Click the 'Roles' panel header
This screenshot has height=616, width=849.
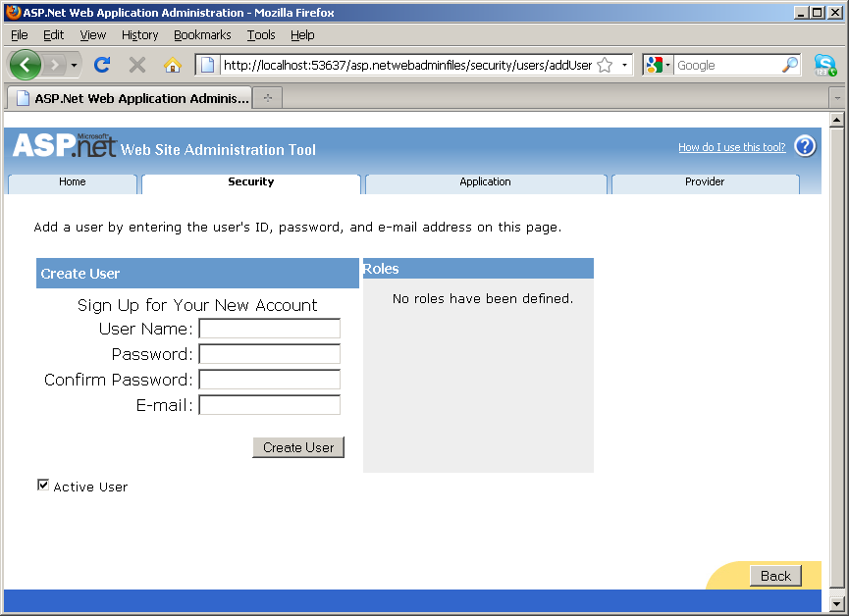[x=478, y=269]
